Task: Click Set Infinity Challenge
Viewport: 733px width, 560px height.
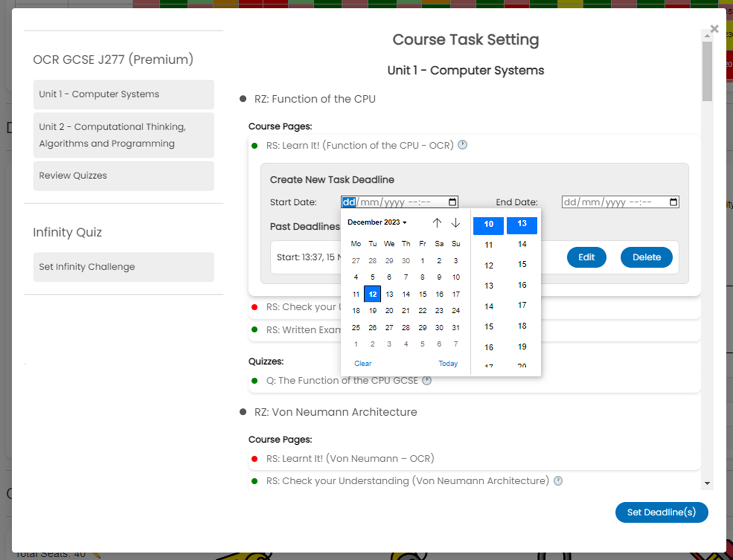Action: point(123,267)
